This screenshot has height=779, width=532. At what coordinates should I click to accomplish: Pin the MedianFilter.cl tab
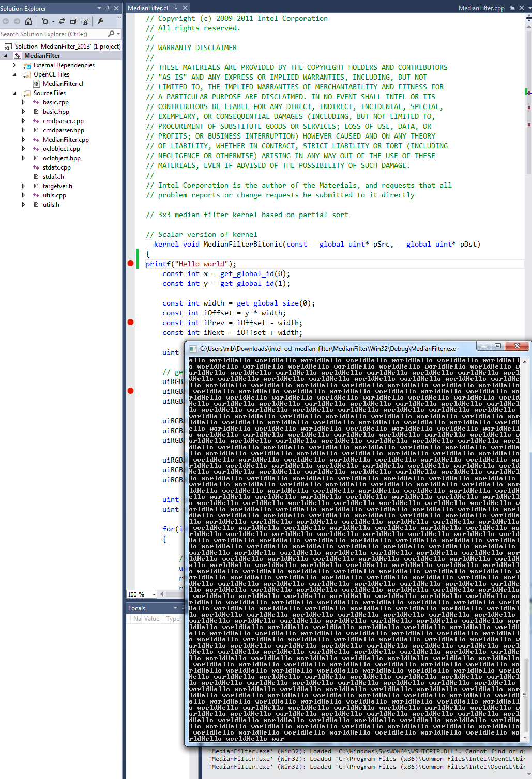coord(176,8)
